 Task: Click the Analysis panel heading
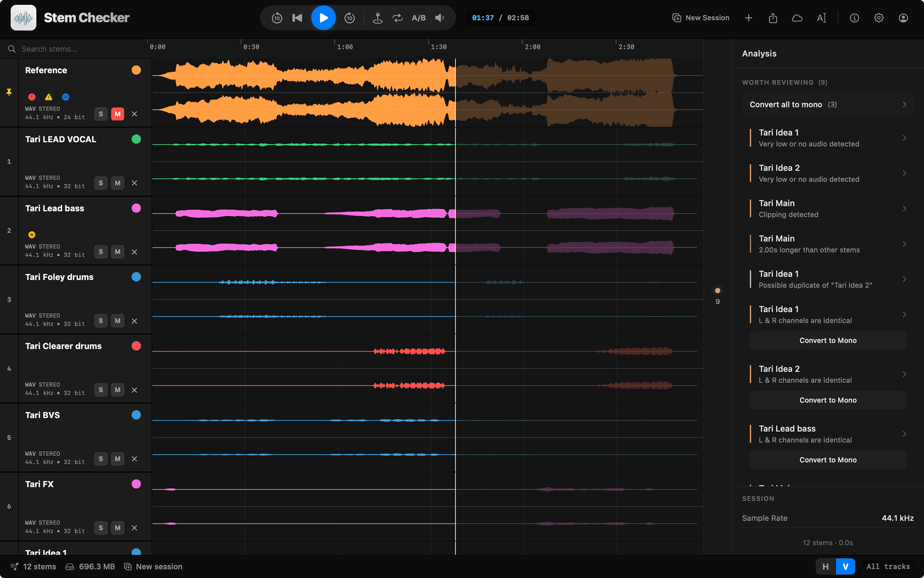click(759, 54)
